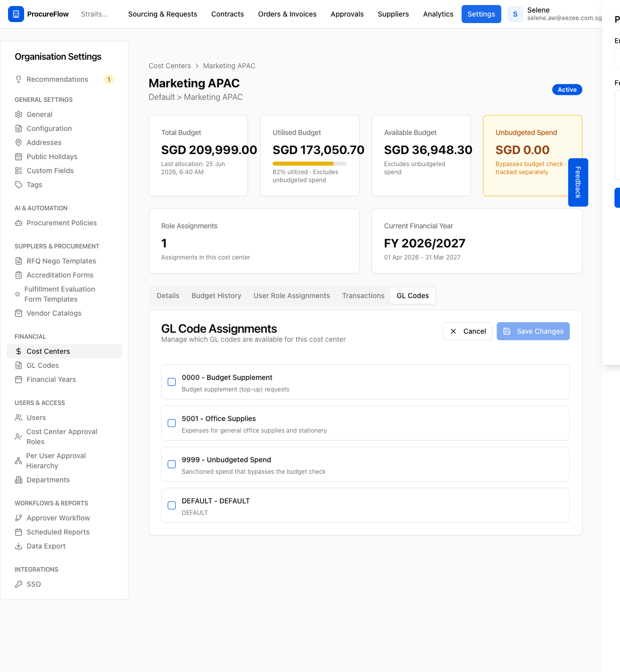The height and width of the screenshot is (672, 620).
Task: Click the Public Holidays calendar icon
Action: coord(19,157)
